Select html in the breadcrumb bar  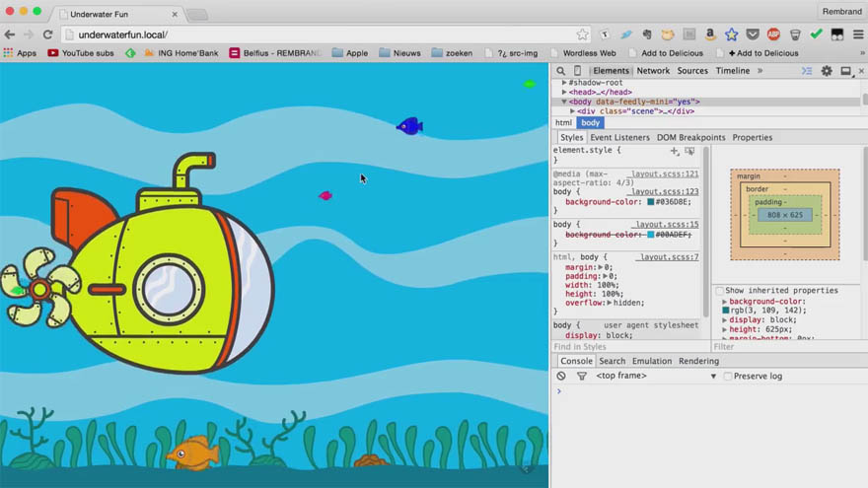(563, 123)
